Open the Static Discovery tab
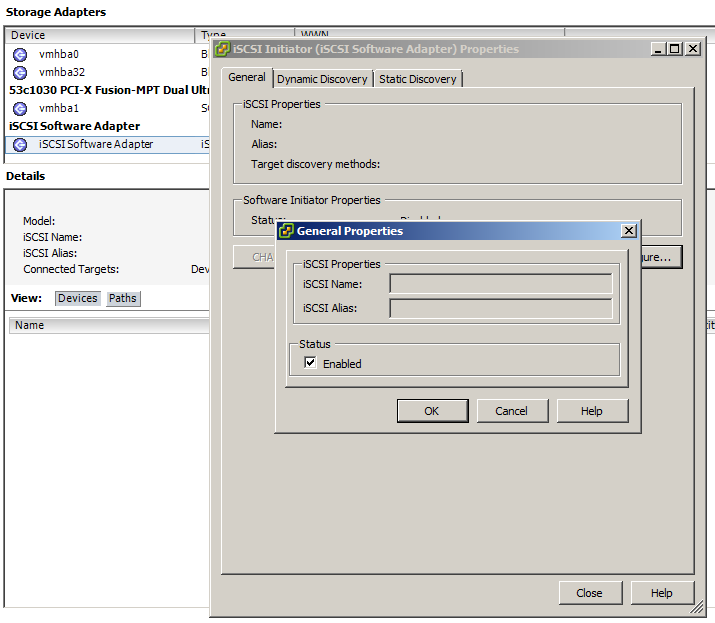 click(417, 79)
